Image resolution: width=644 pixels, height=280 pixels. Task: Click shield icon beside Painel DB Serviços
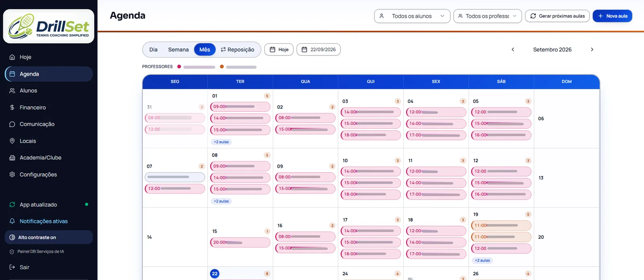[x=12, y=251]
